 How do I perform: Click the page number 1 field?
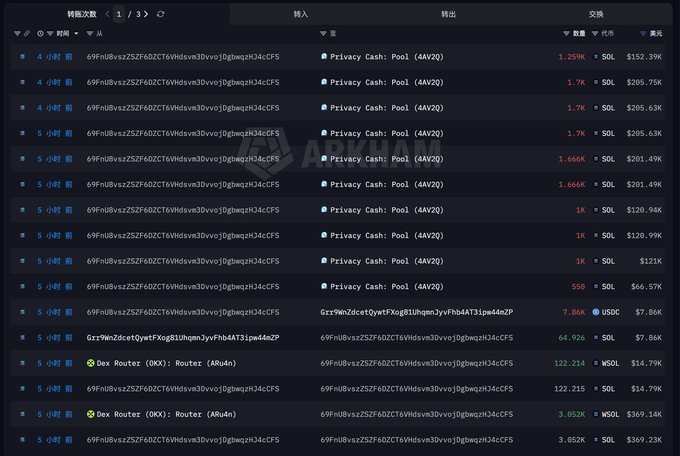click(x=119, y=14)
